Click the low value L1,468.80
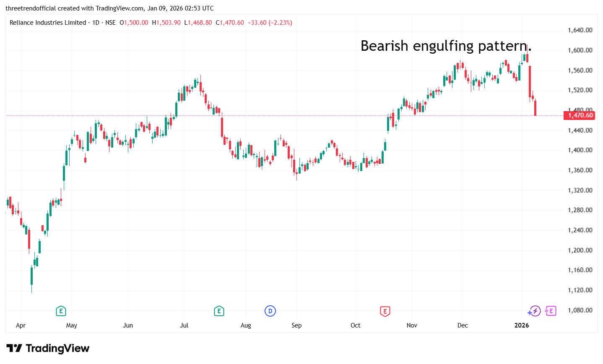Image resolution: width=603 pixels, height=364 pixels. tap(198, 23)
